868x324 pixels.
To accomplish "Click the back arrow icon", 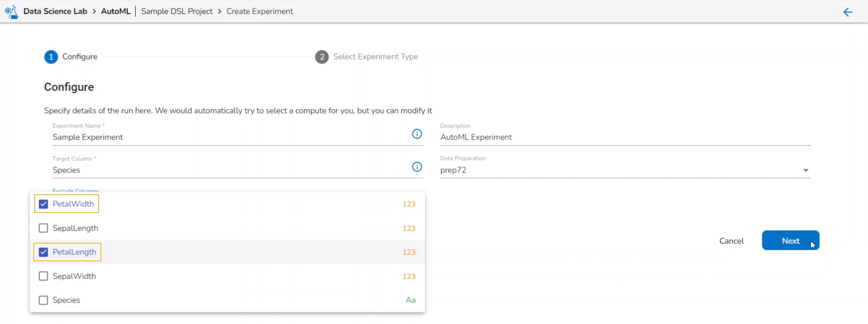I will (847, 12).
